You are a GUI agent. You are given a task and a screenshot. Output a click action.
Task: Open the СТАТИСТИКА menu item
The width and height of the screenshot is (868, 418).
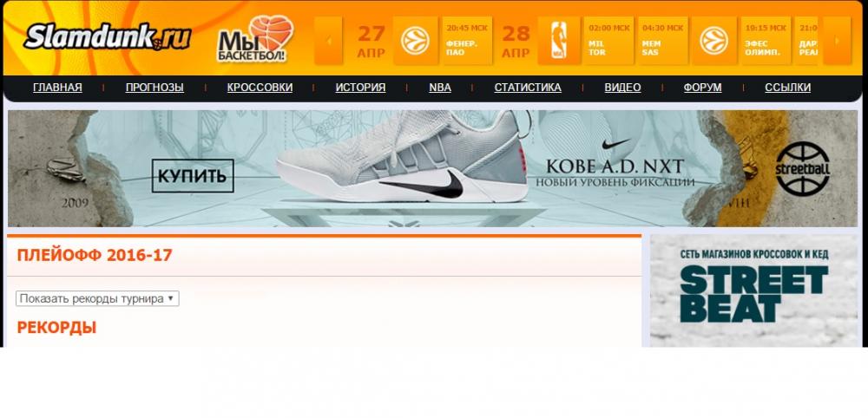click(528, 88)
